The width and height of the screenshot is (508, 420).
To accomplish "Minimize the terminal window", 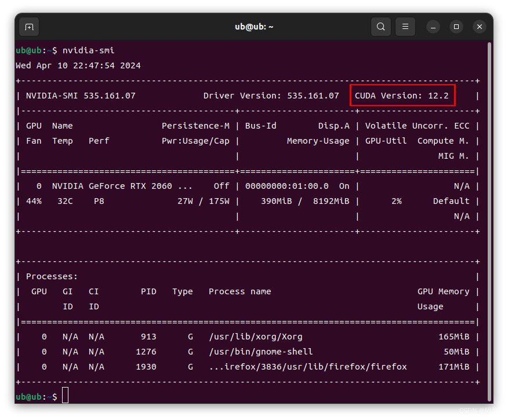I will (x=433, y=27).
